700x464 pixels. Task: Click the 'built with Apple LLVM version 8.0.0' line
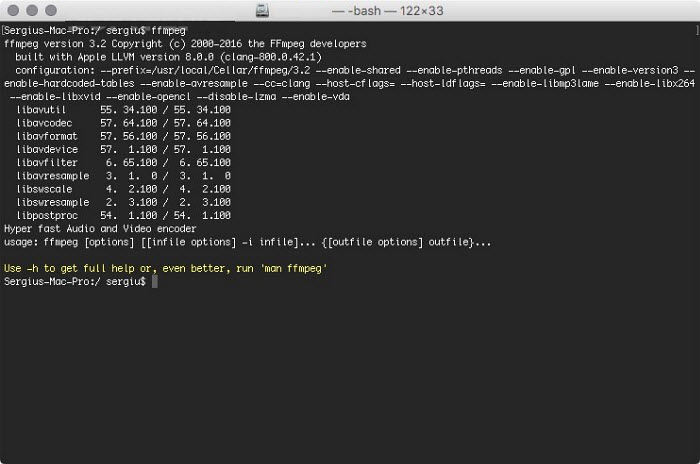click(168, 57)
